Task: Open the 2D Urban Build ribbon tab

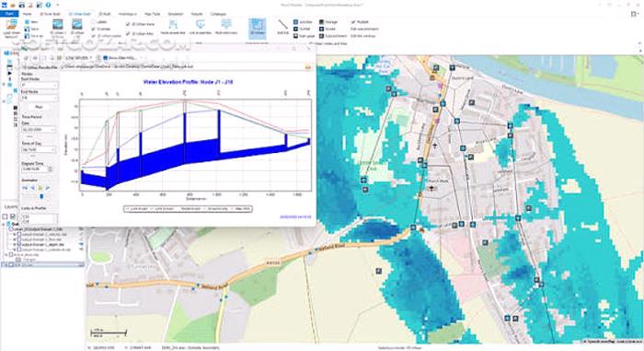Action: 80,14
